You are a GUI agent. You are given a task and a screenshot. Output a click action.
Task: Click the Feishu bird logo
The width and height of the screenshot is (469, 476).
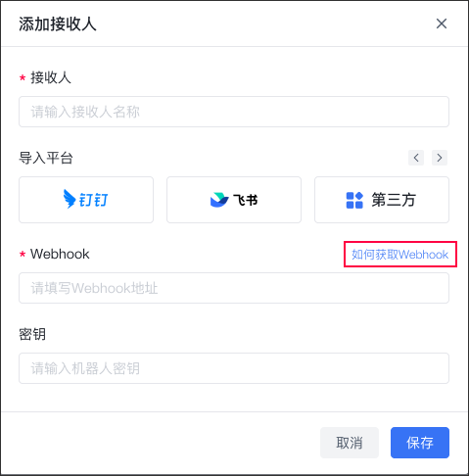pos(219,200)
